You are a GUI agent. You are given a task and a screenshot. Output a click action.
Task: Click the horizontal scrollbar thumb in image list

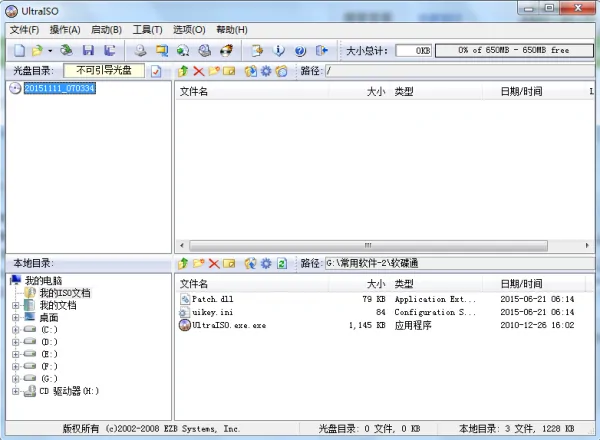tap(368, 245)
